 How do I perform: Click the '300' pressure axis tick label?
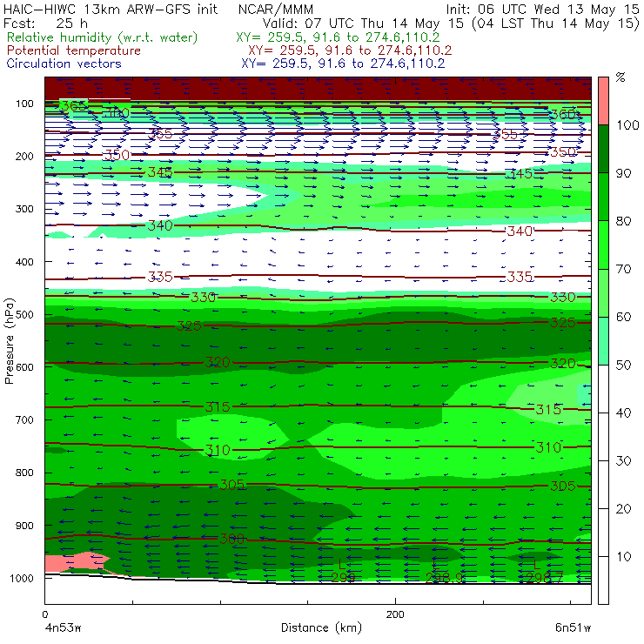24,209
